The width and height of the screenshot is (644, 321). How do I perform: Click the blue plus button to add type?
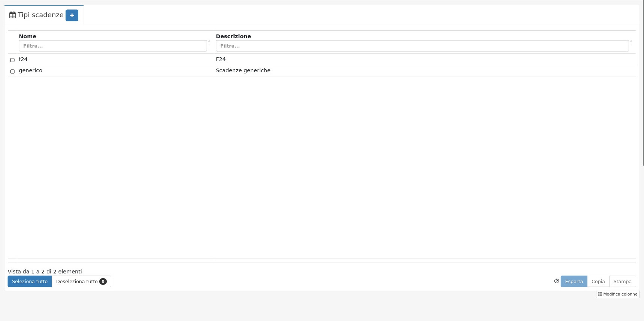(72, 15)
